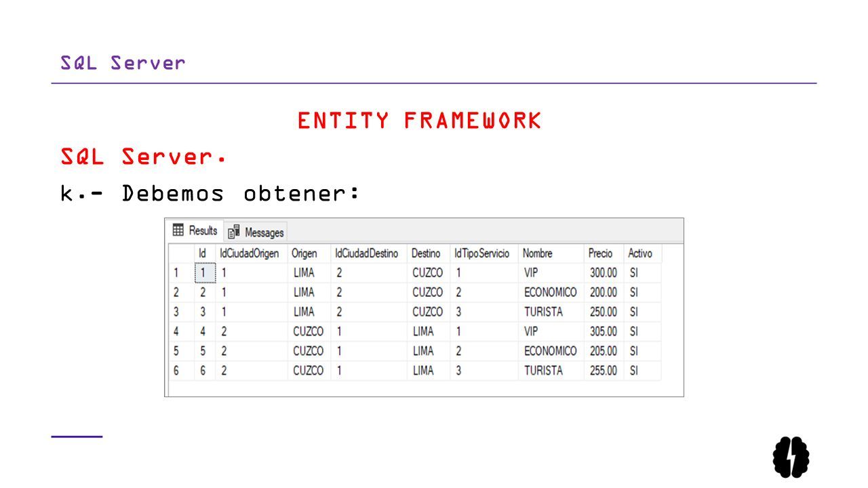Click the price cell 250.00

(604, 312)
